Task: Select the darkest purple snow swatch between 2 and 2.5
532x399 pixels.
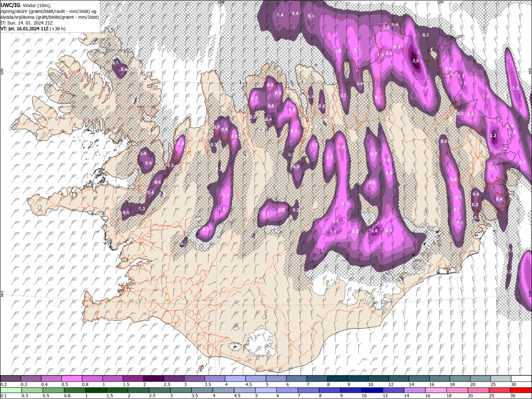Action: [x=153, y=379]
